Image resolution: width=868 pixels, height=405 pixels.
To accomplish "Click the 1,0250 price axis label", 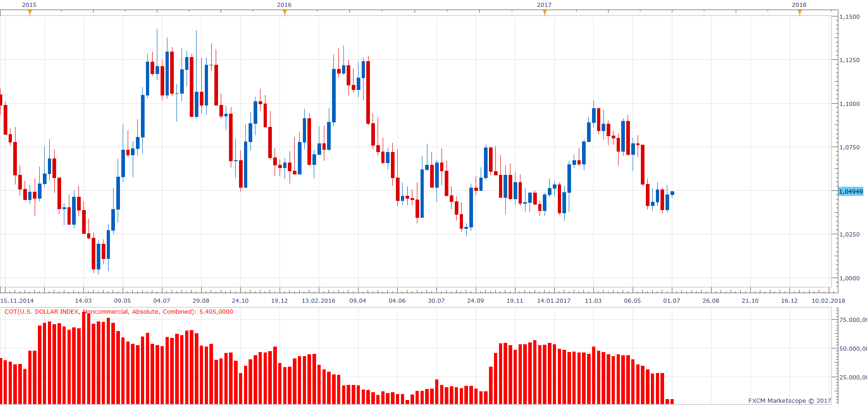I will click(x=850, y=234).
